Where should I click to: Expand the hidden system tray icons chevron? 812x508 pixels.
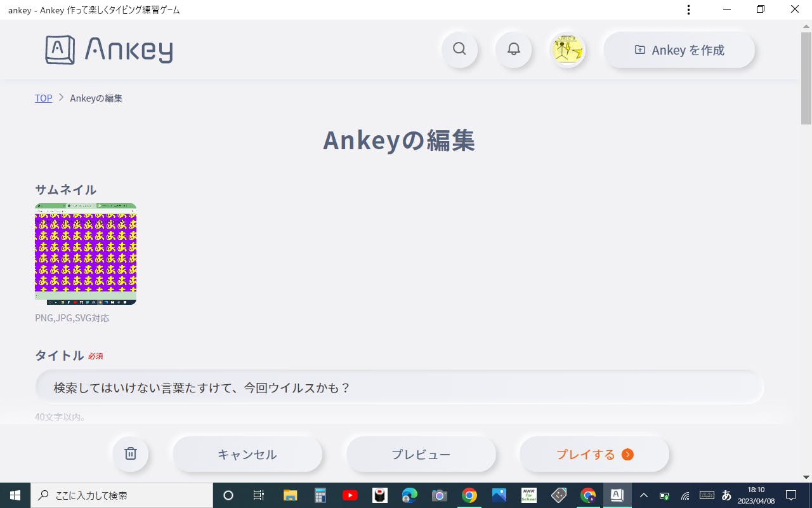click(x=644, y=495)
